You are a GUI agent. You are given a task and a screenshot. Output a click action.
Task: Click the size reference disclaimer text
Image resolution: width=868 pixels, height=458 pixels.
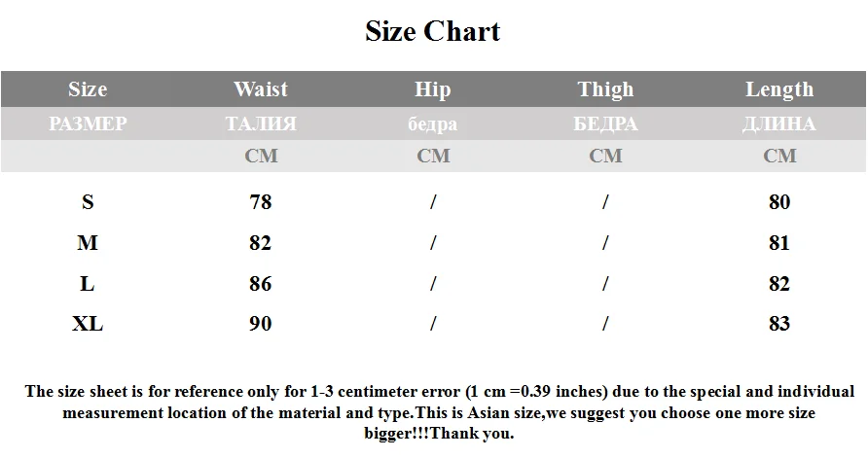(x=439, y=412)
